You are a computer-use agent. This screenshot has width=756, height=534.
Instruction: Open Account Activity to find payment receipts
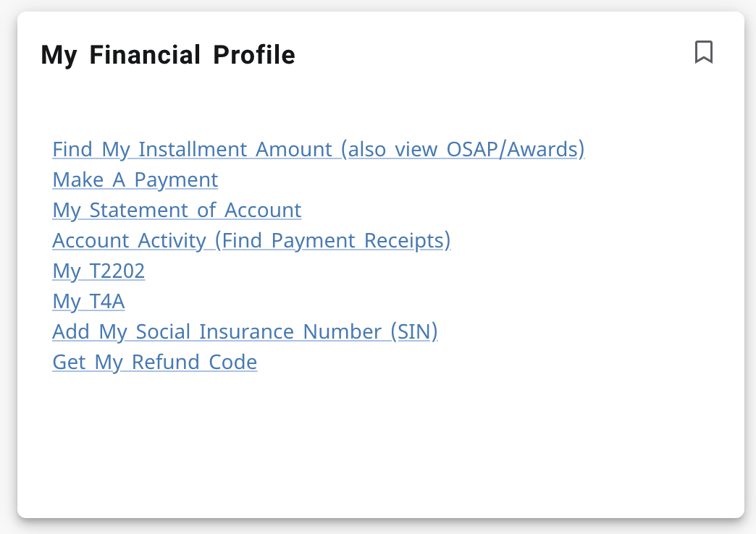(x=251, y=240)
